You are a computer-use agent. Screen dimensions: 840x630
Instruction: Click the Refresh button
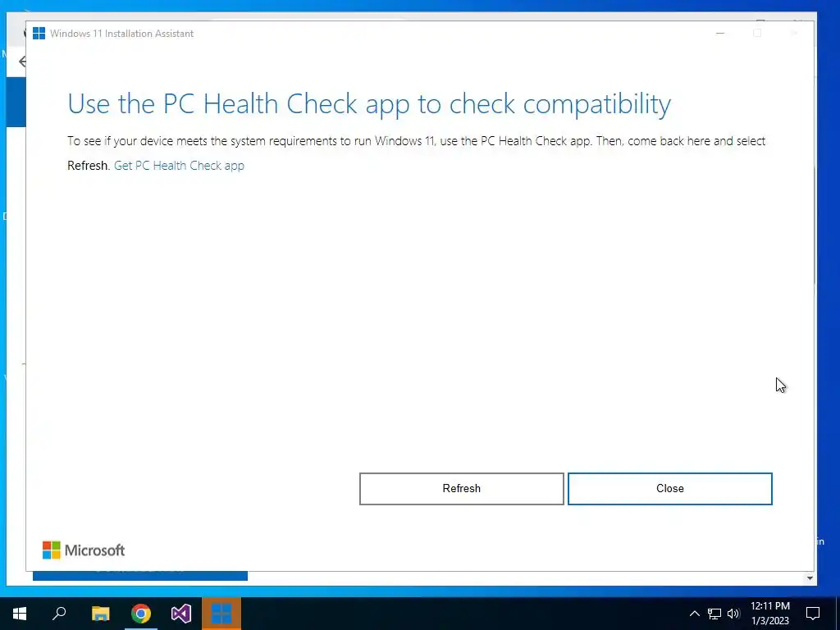461,489
